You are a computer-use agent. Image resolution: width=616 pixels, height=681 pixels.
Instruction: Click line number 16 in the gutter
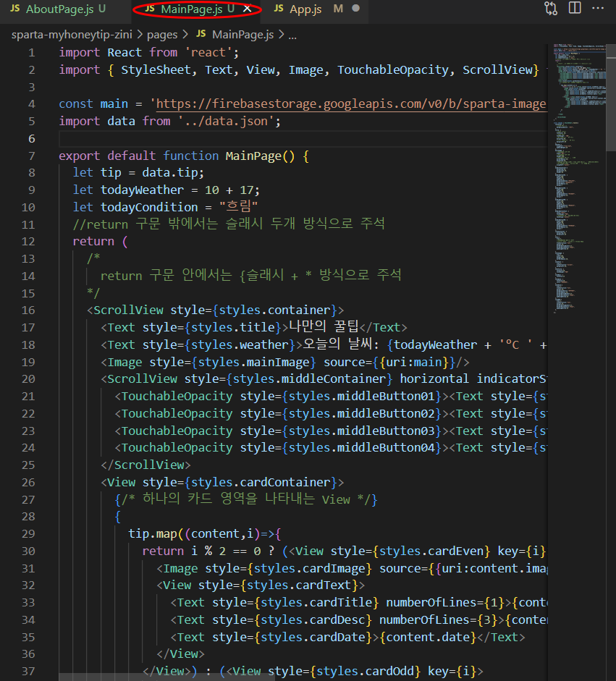(28, 310)
